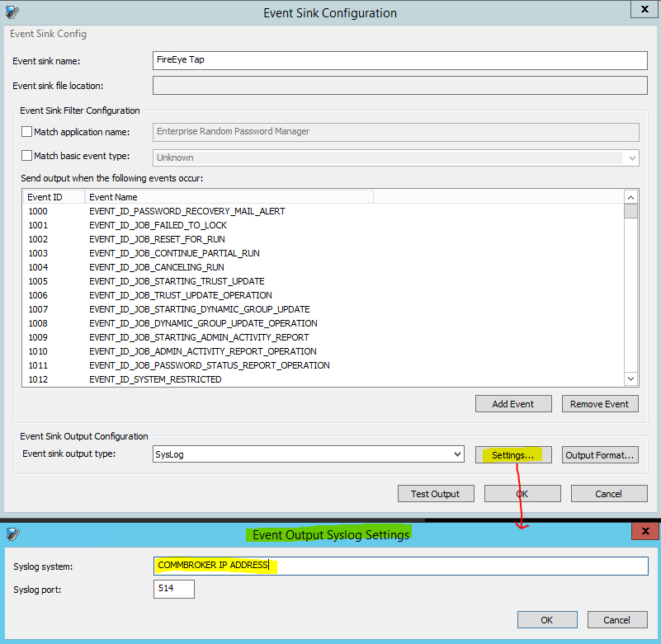Sort by the Event Name column header
The width and height of the screenshot is (661, 644).
[229, 197]
